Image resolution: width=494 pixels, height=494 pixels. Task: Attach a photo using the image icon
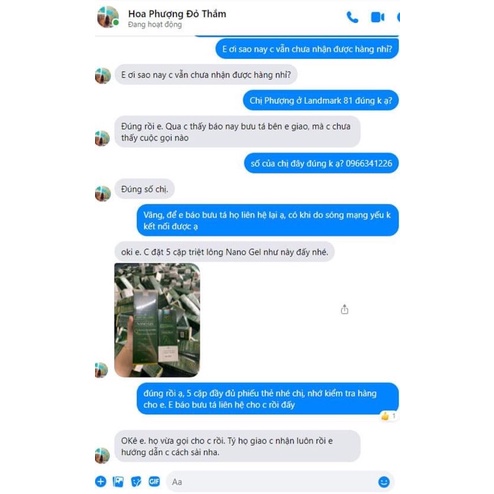click(118, 482)
